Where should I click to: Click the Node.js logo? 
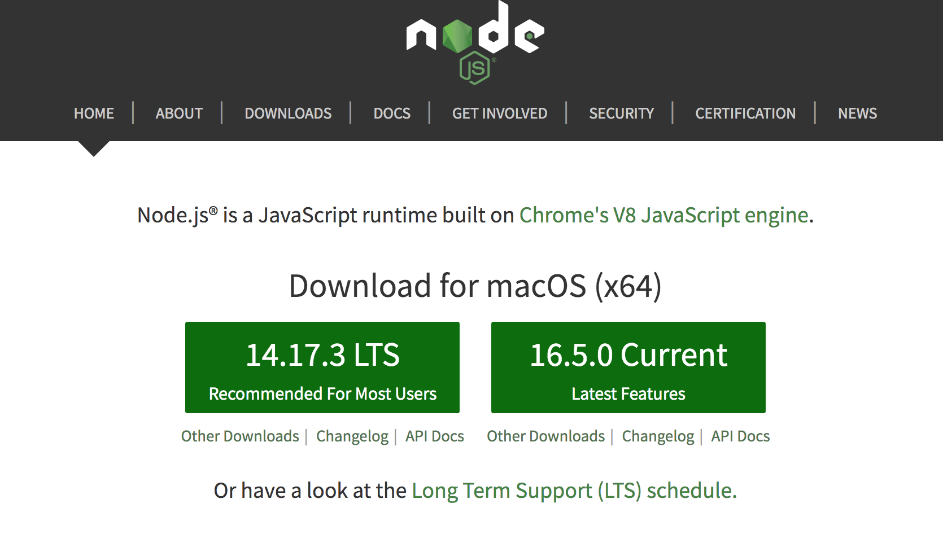click(x=475, y=43)
